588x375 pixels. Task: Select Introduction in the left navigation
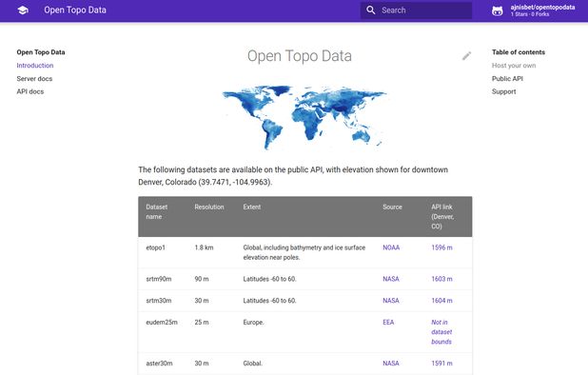(35, 66)
